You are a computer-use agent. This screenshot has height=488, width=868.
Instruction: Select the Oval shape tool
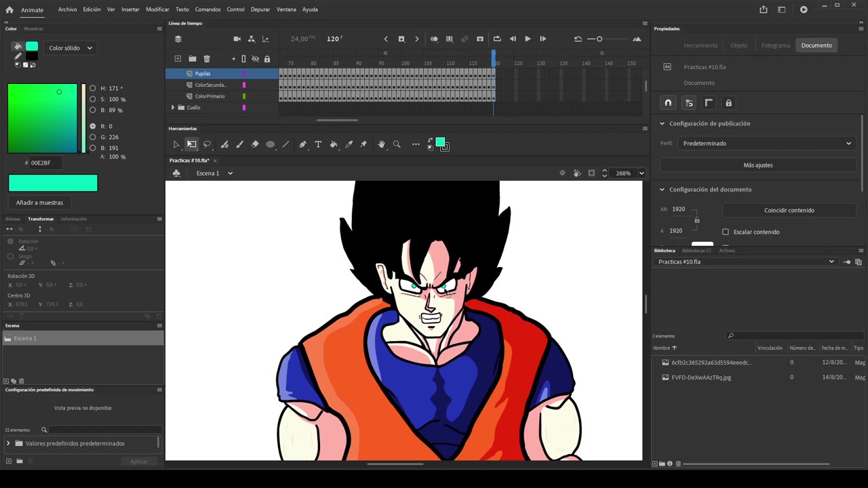(271, 144)
